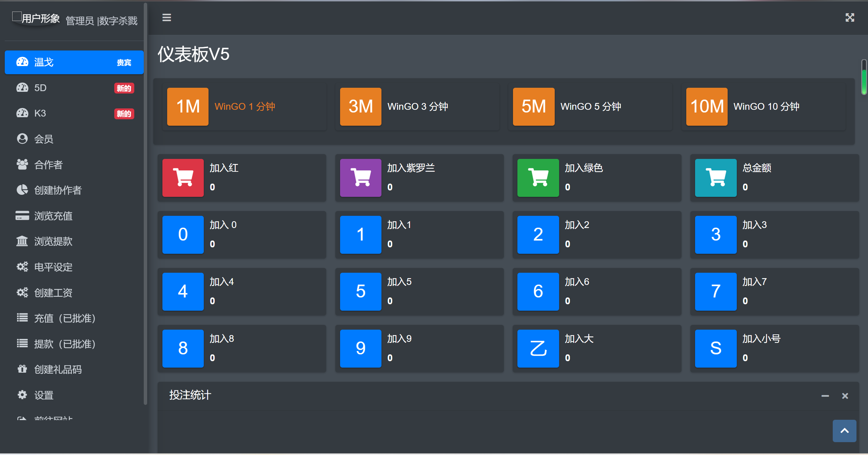Click the blue S tile for 加入小号
This screenshot has height=455, width=868.
715,348
